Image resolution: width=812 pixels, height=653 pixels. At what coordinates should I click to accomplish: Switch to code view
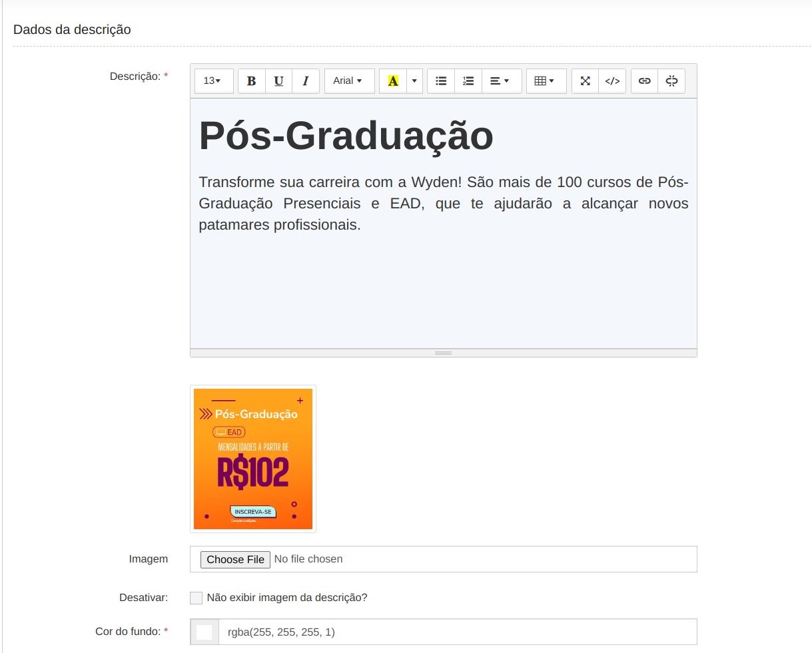coord(612,81)
